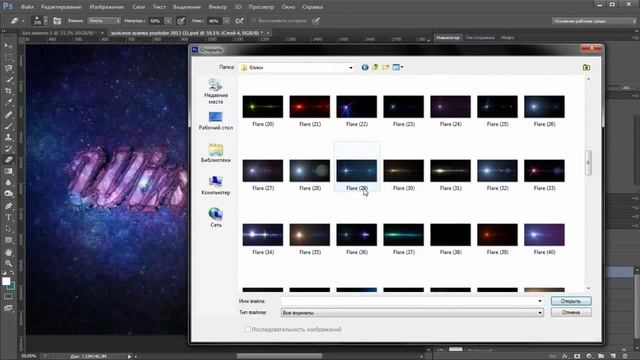Switch to the Навигатор panel tab
Image resolution: width=640 pixels, height=360 pixels.
click(x=447, y=38)
